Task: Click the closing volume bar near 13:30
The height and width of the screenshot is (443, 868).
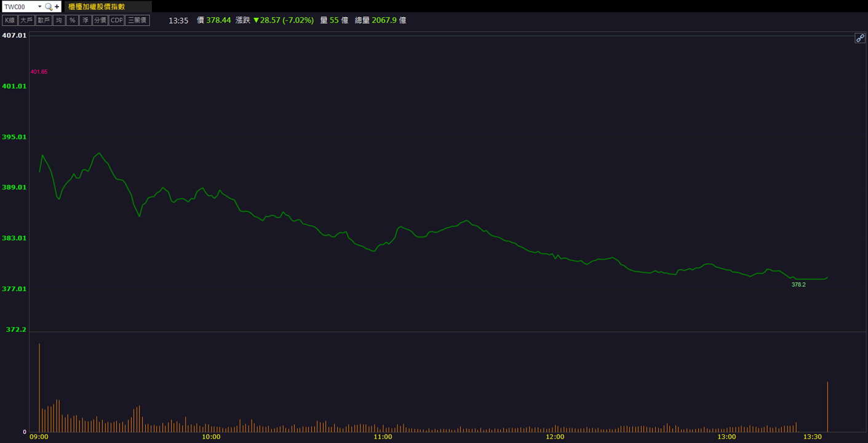Action: coord(827,407)
